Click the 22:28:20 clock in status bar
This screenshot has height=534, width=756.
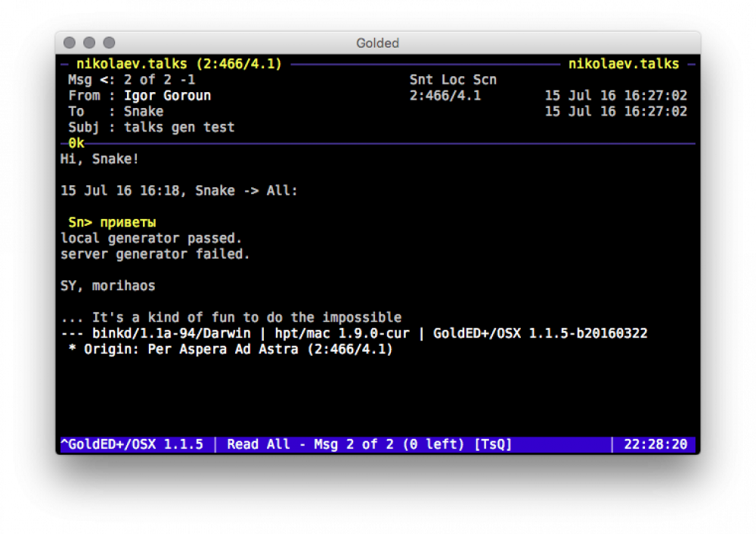pyautogui.click(x=655, y=445)
